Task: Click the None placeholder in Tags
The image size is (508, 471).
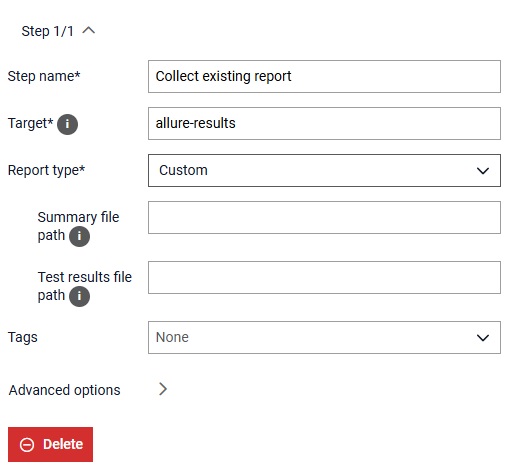Action: (x=172, y=337)
